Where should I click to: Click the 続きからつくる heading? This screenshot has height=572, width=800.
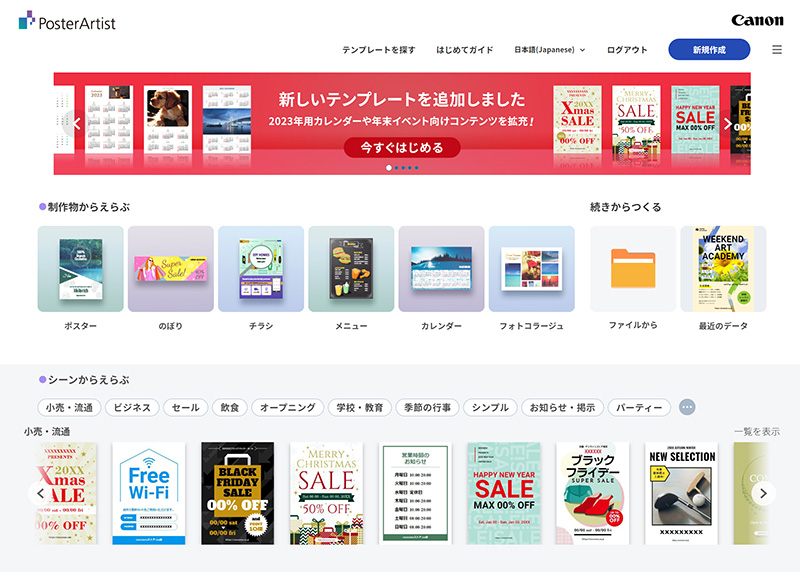coord(626,207)
